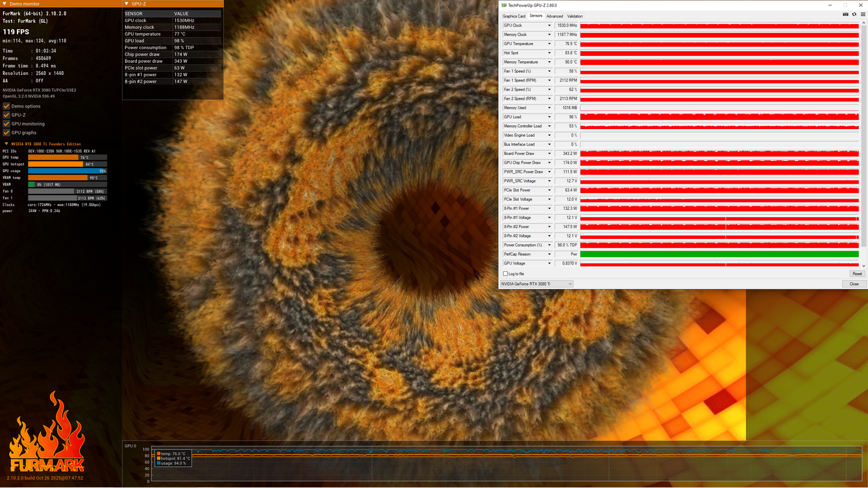Open the Memory Clock sensor dropdown
The width and height of the screenshot is (868, 488).
(x=549, y=35)
